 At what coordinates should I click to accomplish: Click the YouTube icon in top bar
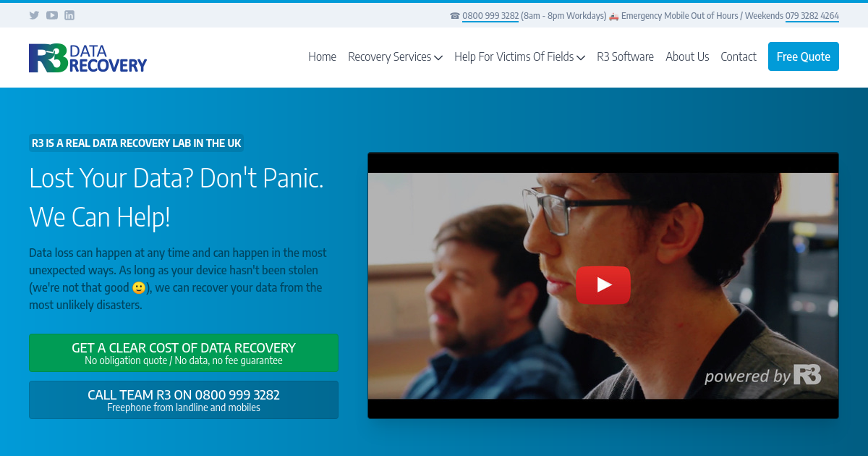(52, 15)
